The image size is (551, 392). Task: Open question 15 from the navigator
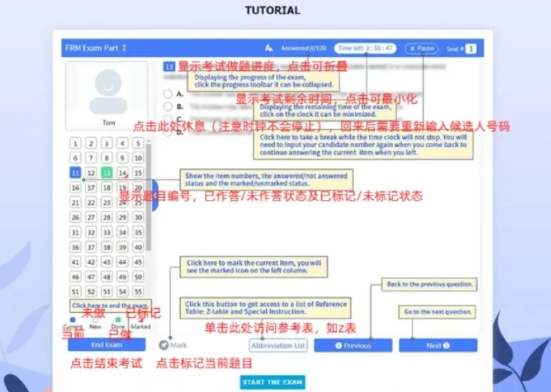click(x=138, y=173)
